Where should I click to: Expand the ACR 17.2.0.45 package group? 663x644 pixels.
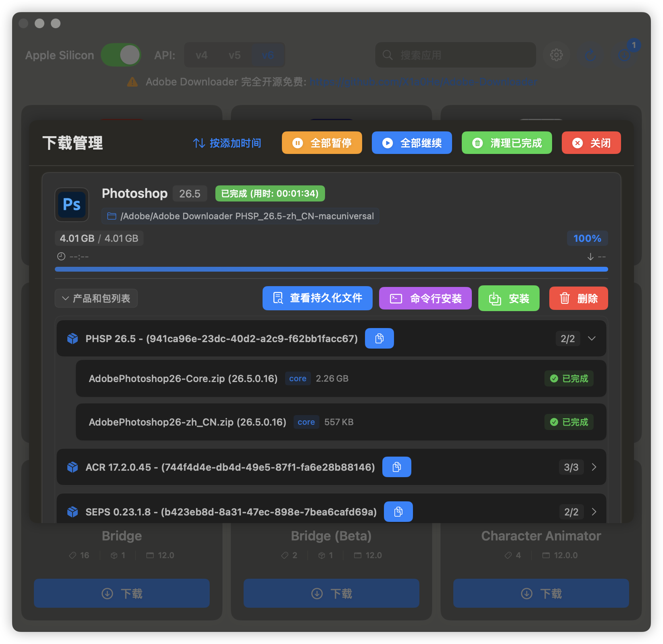pos(594,467)
